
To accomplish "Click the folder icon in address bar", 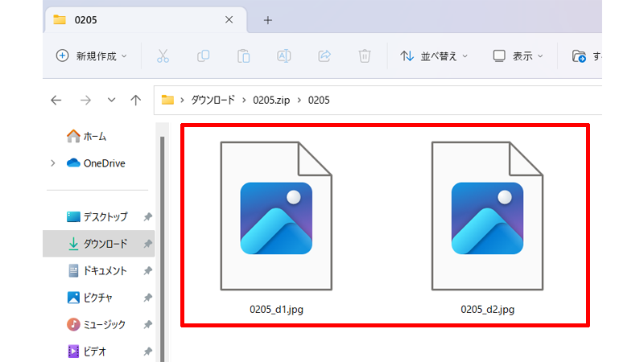I will coord(167,100).
